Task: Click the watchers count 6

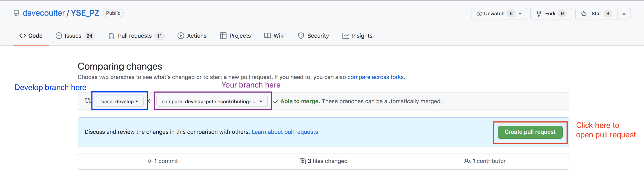Action: (x=511, y=13)
